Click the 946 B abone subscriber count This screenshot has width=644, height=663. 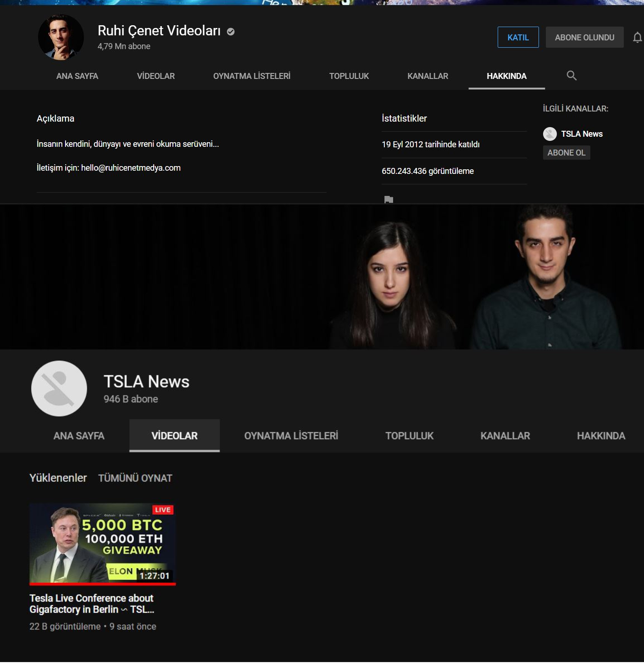131,399
